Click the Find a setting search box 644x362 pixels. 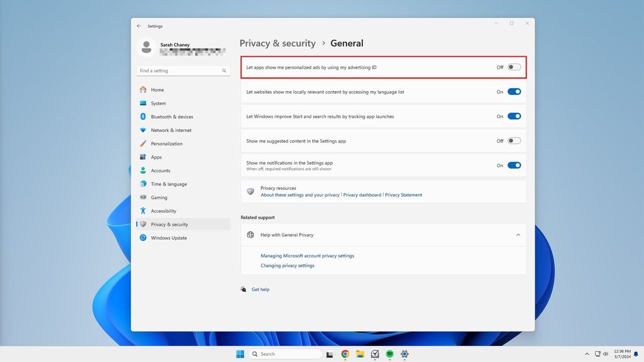182,70
